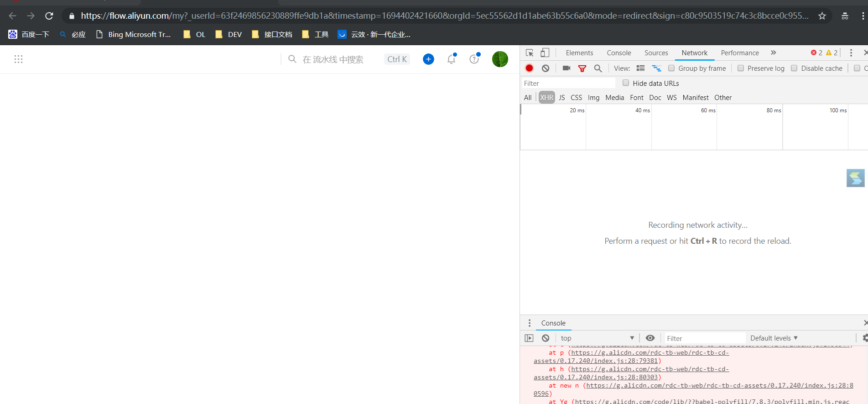Open the console drawer menu dots

(x=530, y=323)
